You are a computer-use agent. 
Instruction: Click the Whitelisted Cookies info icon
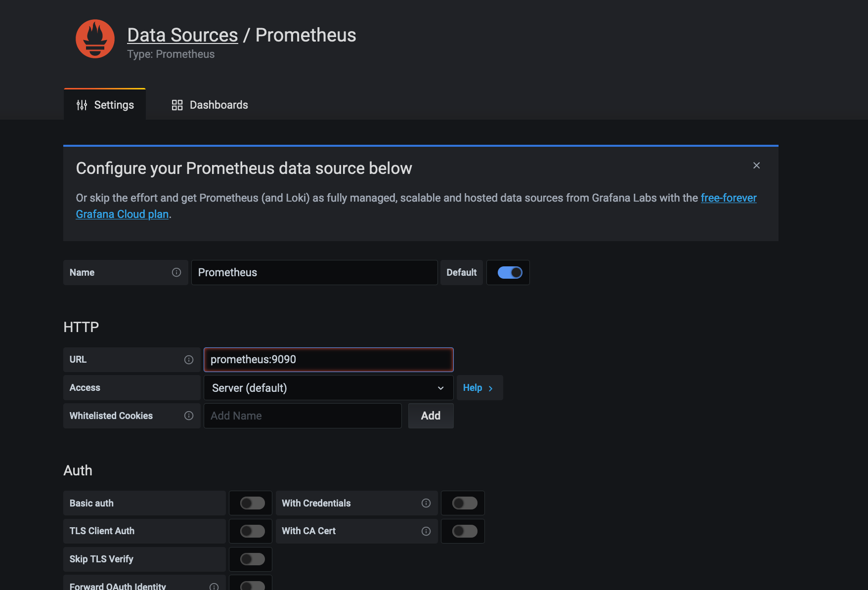(x=189, y=416)
